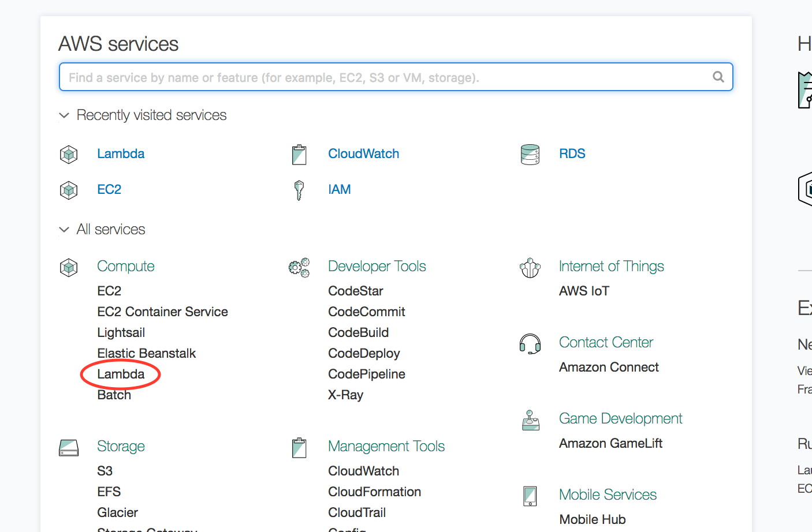
Task: Click the Internet of Things icon
Action: point(530,267)
